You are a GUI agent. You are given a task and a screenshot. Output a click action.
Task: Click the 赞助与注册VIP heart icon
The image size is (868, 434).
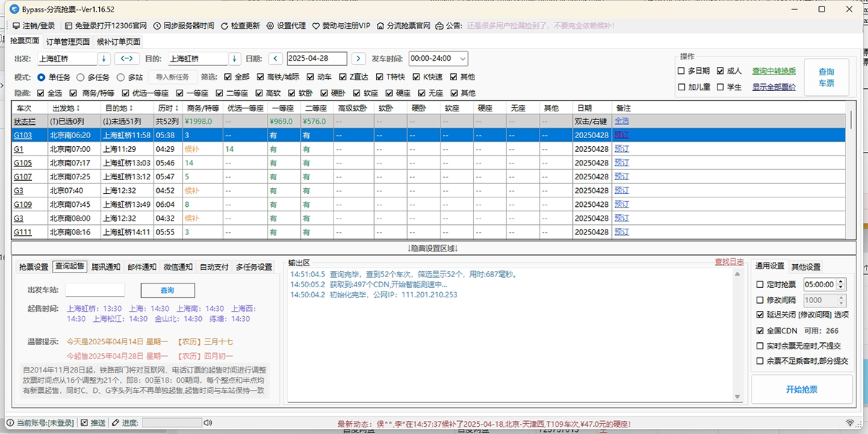click(x=316, y=25)
